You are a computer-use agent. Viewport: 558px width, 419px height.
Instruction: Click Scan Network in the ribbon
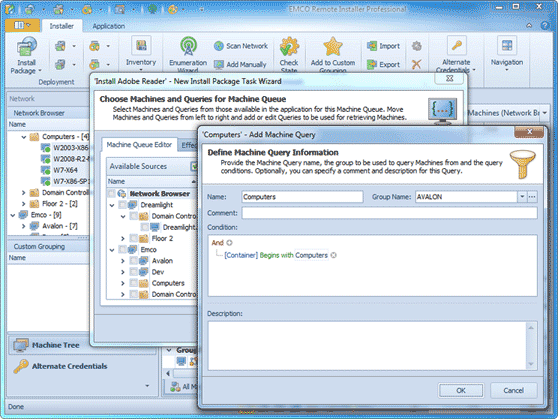point(241,46)
